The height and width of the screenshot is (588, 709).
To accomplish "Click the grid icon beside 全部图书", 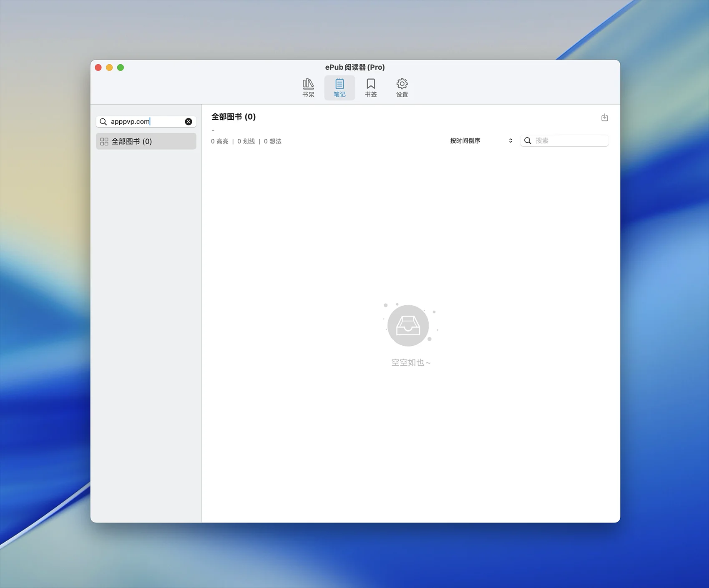I will (104, 142).
